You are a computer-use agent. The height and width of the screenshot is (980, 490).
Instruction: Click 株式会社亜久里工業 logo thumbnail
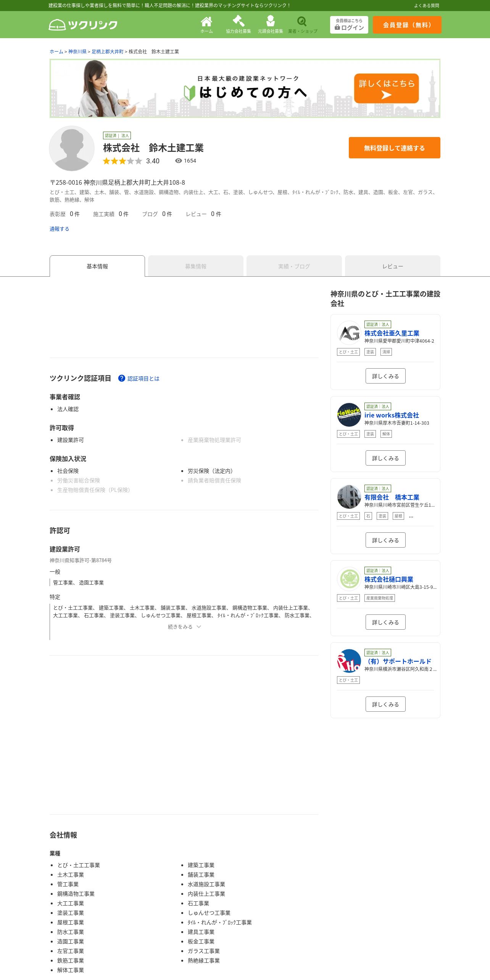[349, 333]
